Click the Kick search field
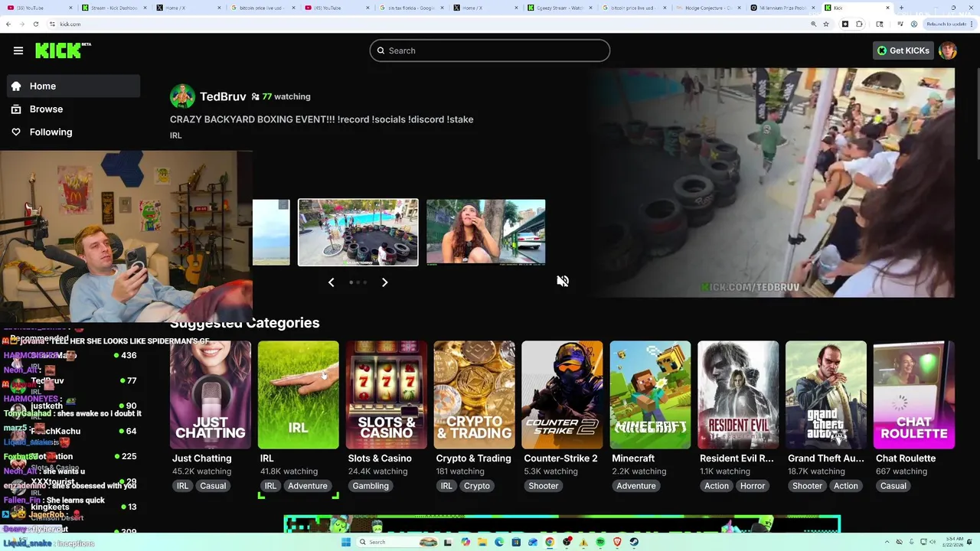Image resolution: width=980 pixels, height=551 pixels. [490, 51]
